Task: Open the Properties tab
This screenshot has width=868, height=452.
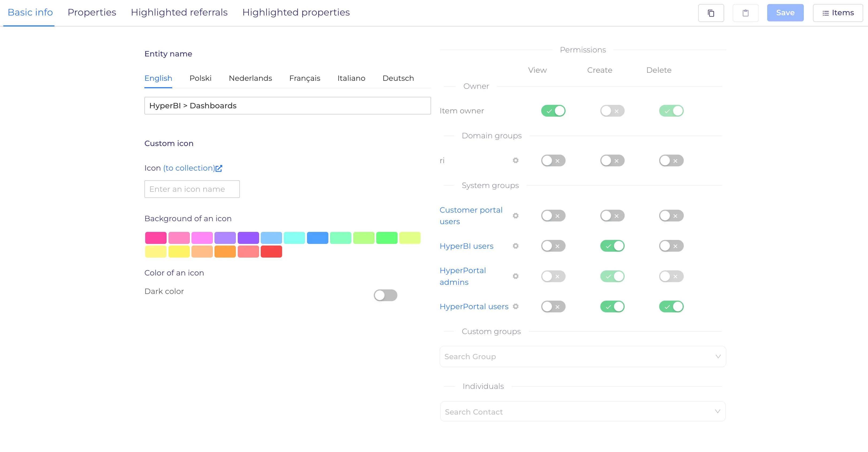Action: click(x=92, y=13)
